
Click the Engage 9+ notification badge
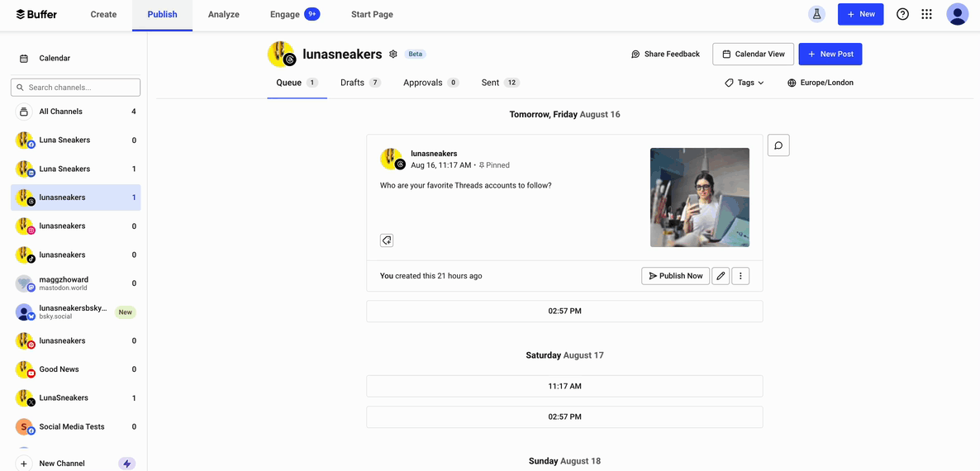tap(312, 14)
